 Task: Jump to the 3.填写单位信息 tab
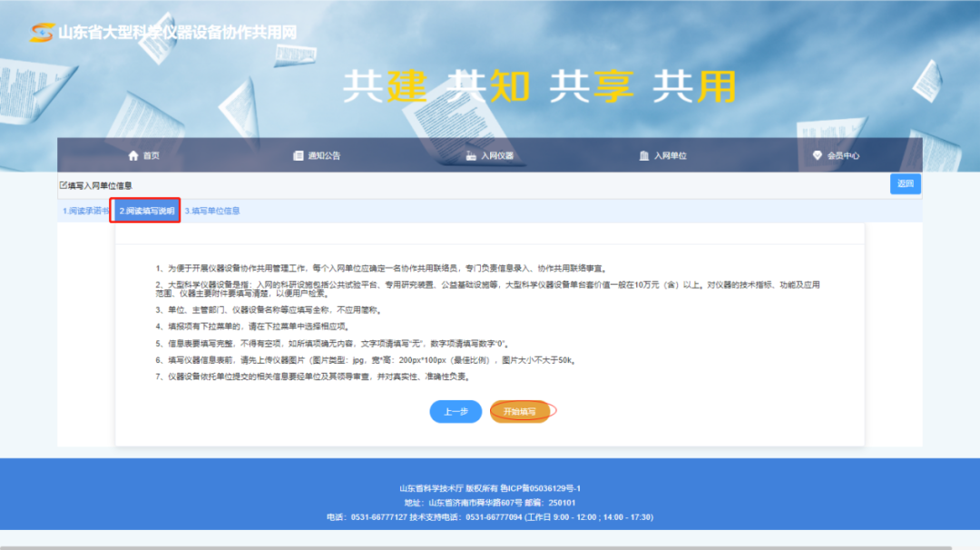point(212,211)
